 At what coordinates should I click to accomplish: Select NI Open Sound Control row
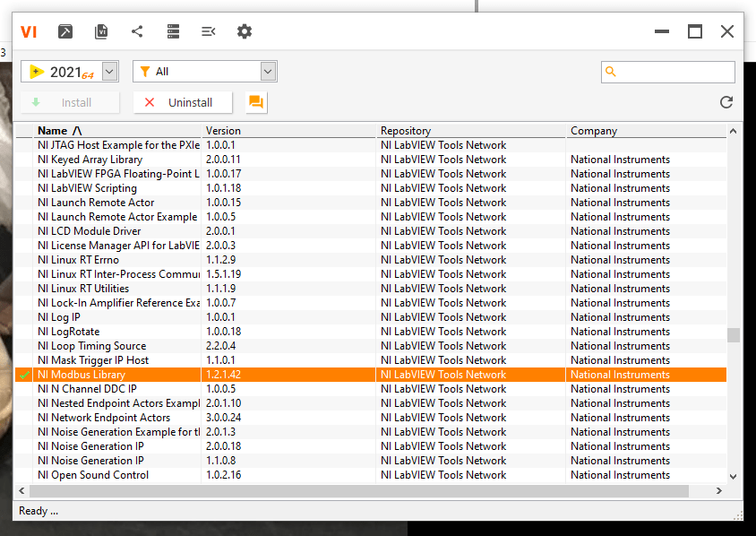tap(371, 475)
